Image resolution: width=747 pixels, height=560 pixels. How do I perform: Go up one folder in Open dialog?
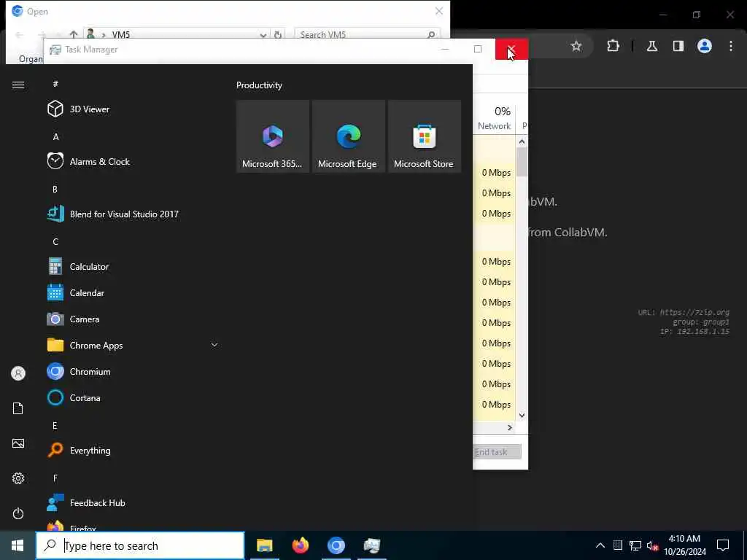[74, 35]
